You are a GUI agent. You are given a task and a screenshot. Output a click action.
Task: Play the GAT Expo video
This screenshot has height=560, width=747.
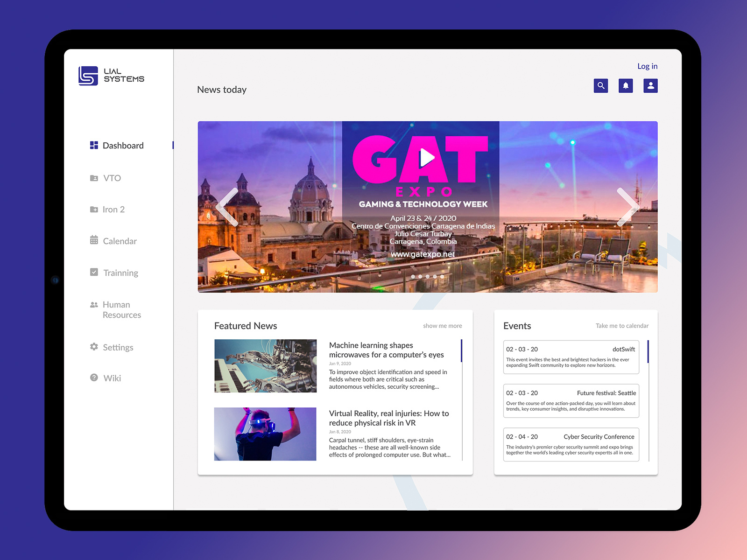(x=427, y=157)
